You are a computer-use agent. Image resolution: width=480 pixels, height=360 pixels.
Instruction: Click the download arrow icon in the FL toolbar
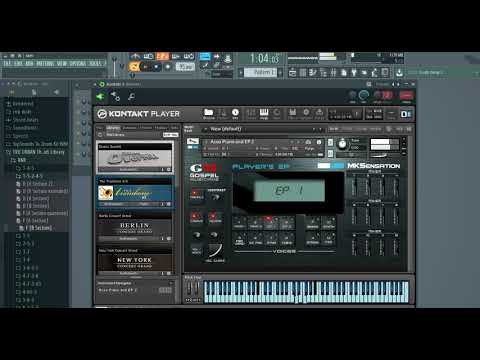[x=399, y=72]
